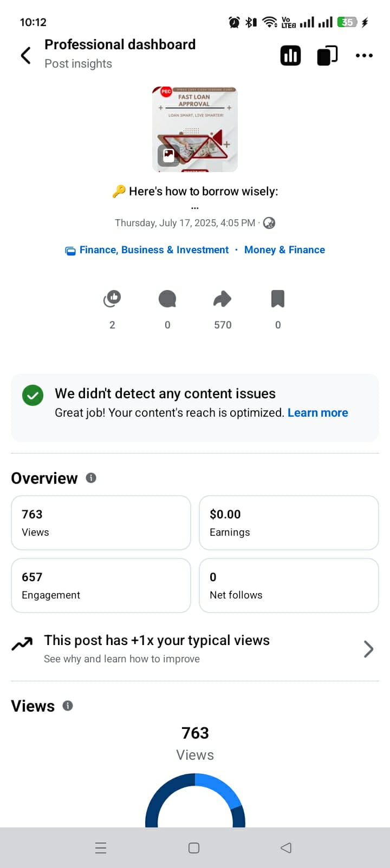Select the 763 Views overview card

[x=101, y=523]
